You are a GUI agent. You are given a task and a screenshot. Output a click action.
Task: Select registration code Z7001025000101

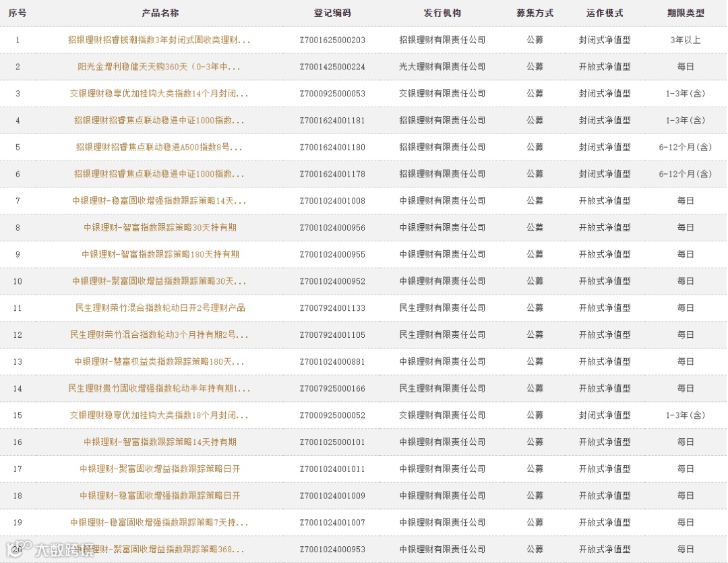pyautogui.click(x=332, y=442)
